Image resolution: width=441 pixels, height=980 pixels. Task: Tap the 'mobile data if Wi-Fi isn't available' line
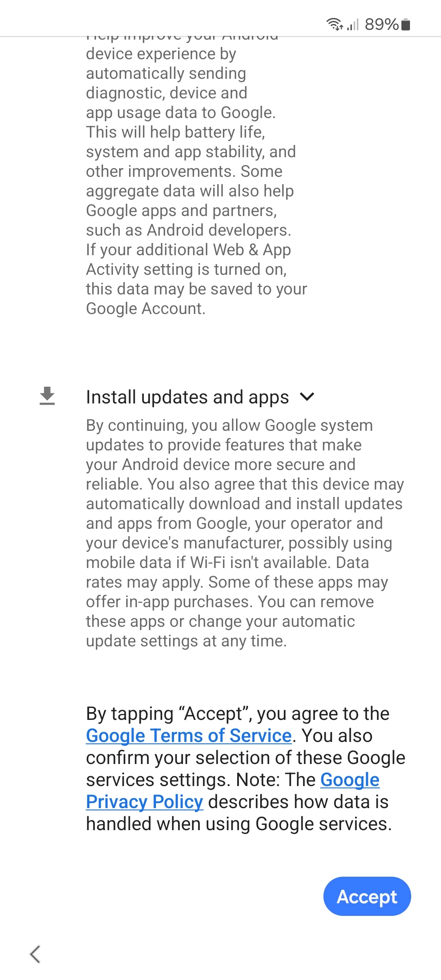227,563
